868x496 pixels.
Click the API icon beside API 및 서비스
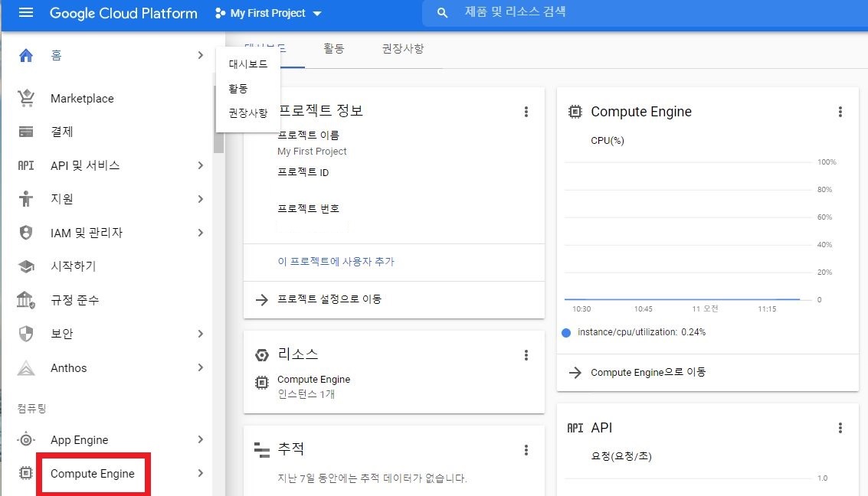click(x=26, y=165)
